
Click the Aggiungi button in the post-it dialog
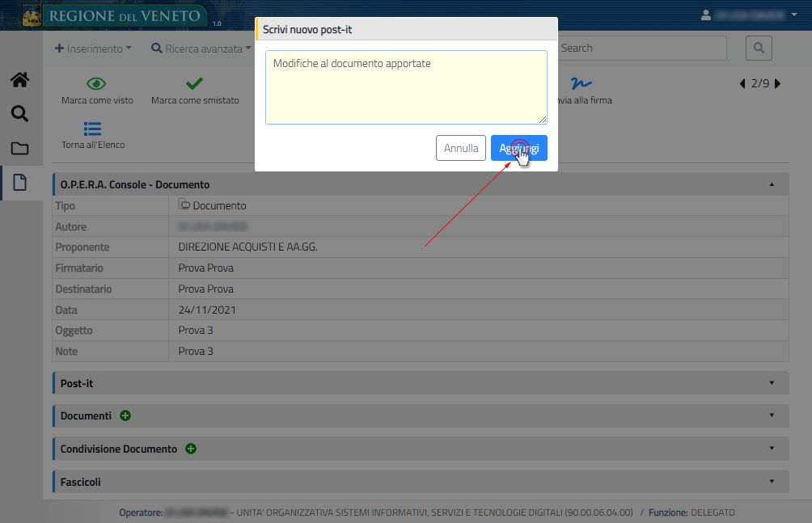point(519,148)
